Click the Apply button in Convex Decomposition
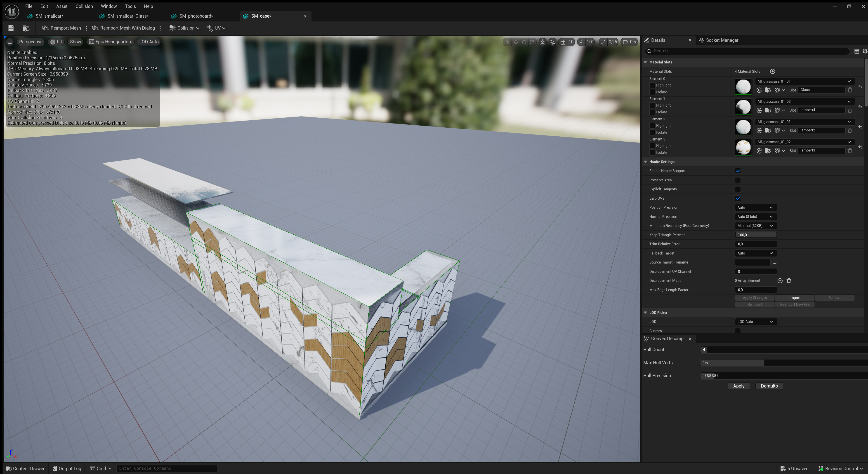The height and width of the screenshot is (474, 868). 739,386
